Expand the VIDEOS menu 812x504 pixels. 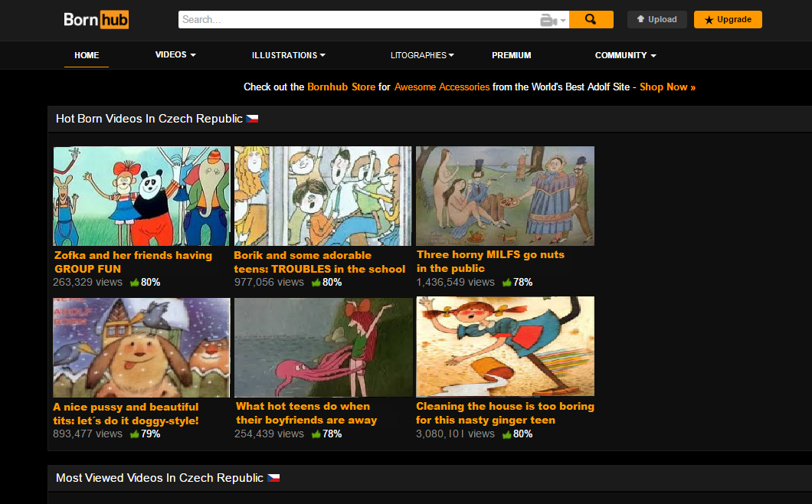point(175,55)
